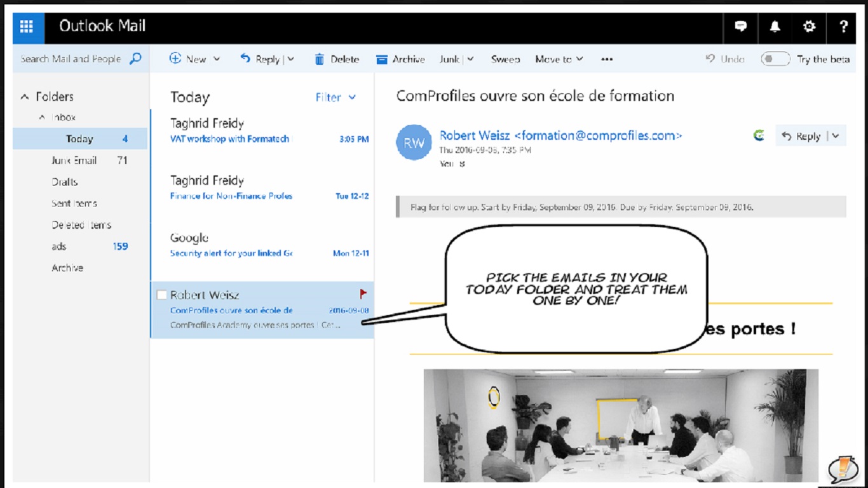Open the Deleted Items folder
Viewport: 868px width, 488px height.
pos(80,225)
